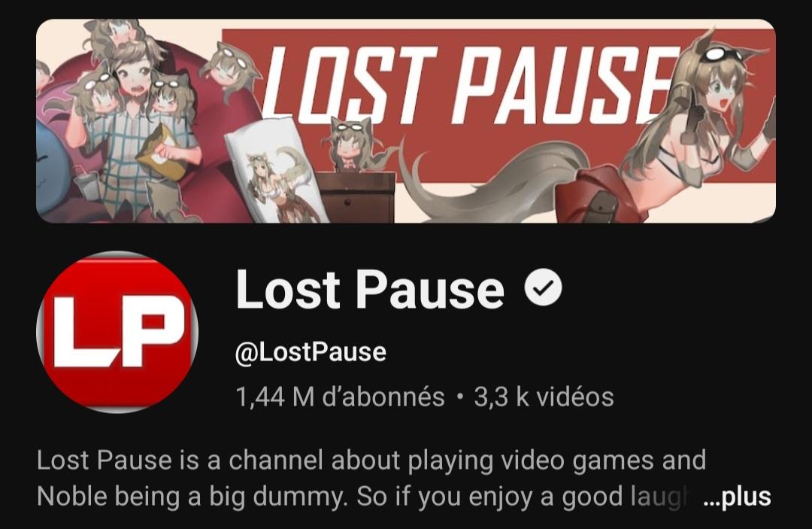Select the Lost Pause channel name heading
812x529 pixels.
370,289
